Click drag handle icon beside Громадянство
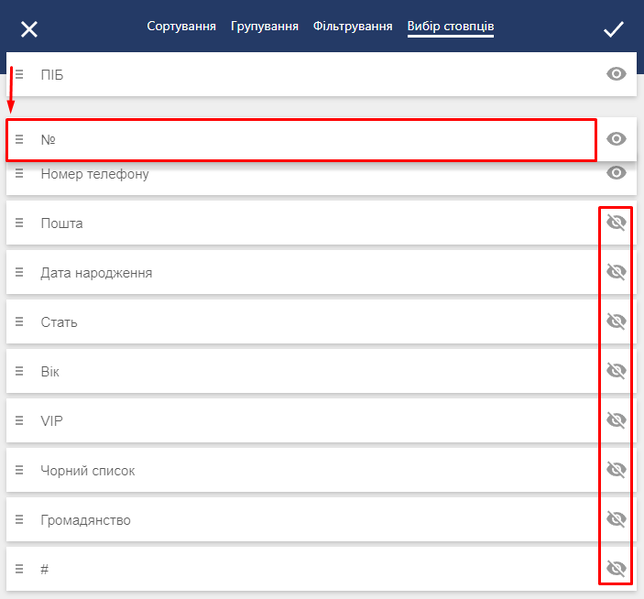This screenshot has width=644, height=599. click(19, 520)
